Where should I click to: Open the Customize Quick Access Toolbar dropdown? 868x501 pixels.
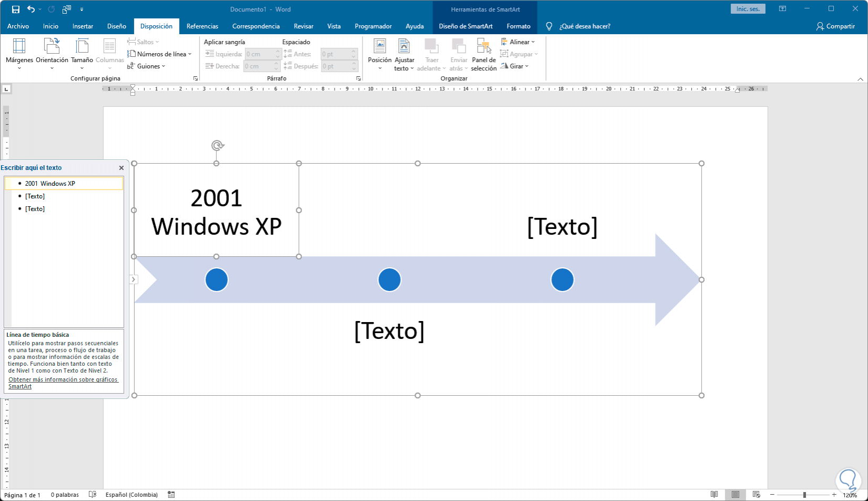(x=82, y=9)
